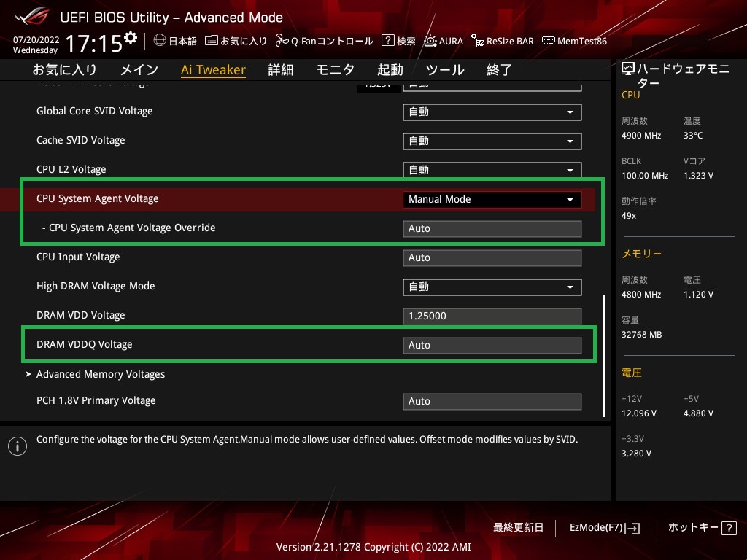Viewport: 747px width, 560px height.
Task: Switch to EzMode(F7)
Action: point(604,528)
